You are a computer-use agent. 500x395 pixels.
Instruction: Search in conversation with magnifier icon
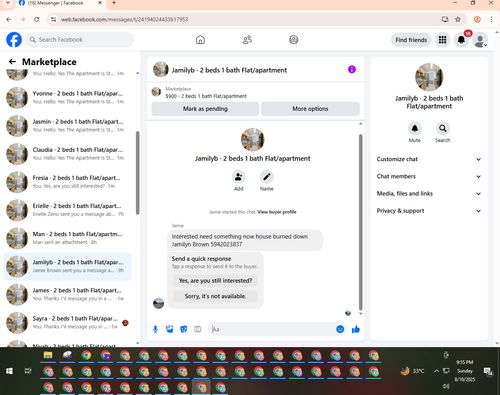(x=443, y=128)
